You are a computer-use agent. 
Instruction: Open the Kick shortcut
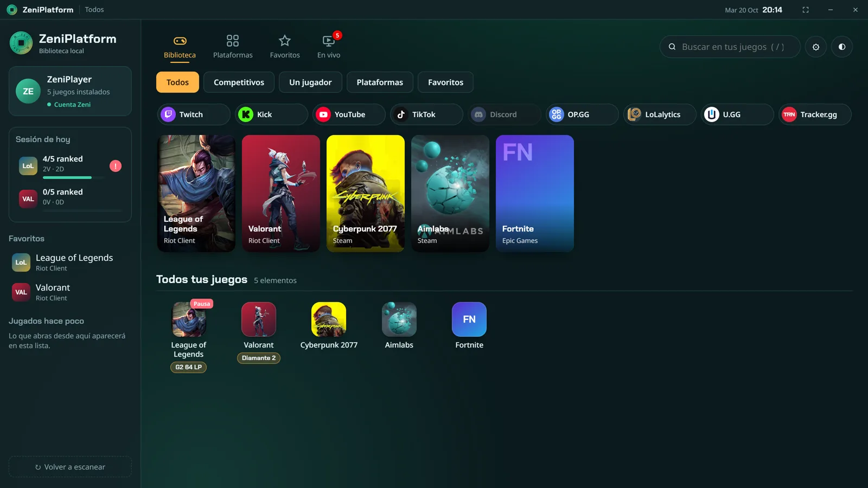[x=271, y=114]
